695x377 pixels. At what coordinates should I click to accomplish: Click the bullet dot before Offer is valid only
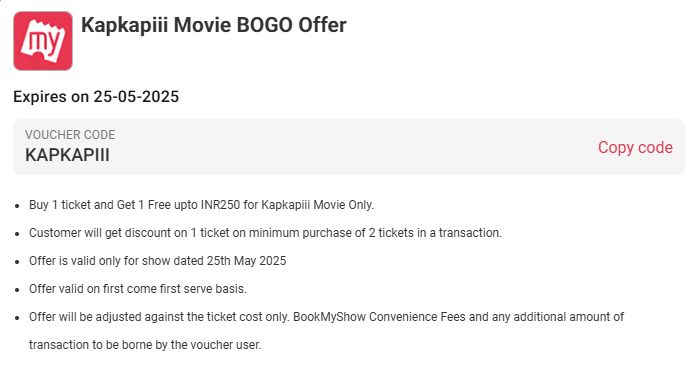(17, 262)
